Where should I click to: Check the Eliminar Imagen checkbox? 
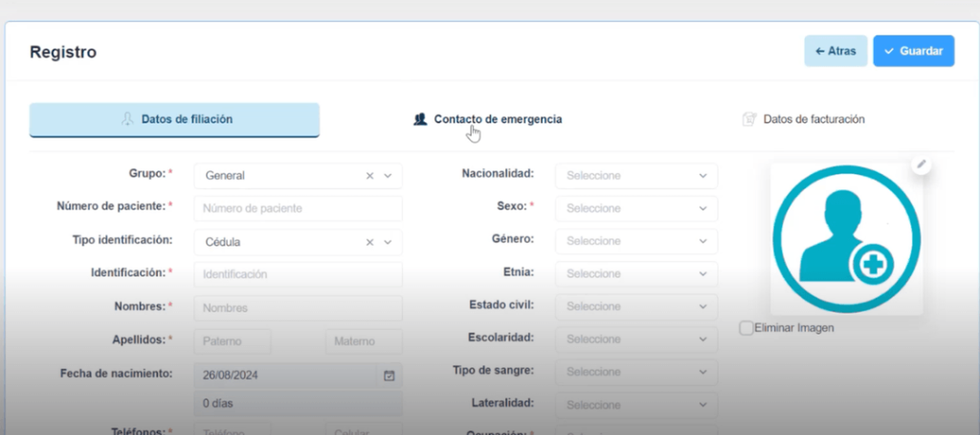click(x=746, y=328)
